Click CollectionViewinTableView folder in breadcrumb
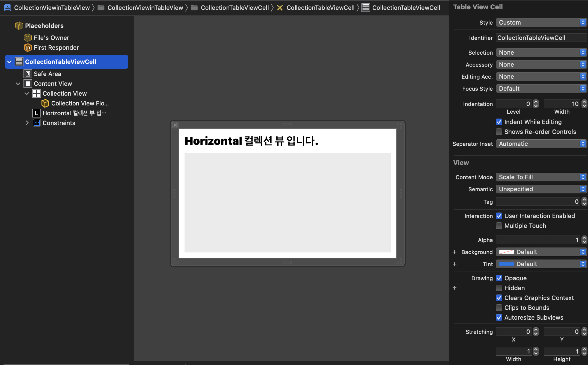The width and height of the screenshot is (588, 365). point(141,8)
